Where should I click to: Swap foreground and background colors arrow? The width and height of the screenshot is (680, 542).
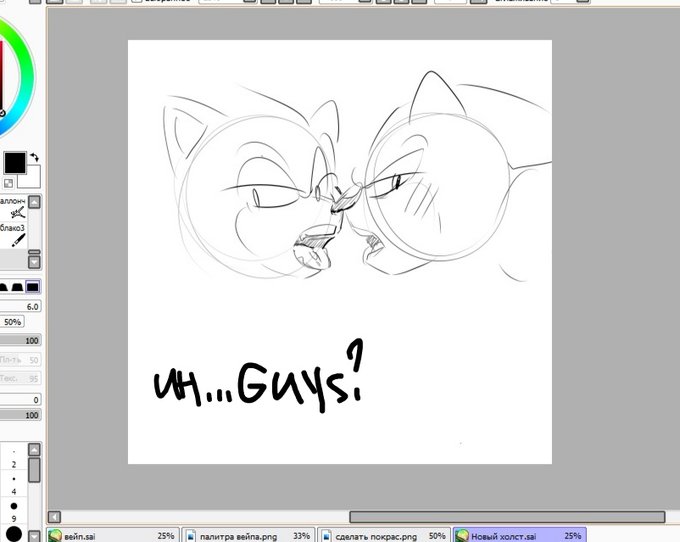(35, 157)
